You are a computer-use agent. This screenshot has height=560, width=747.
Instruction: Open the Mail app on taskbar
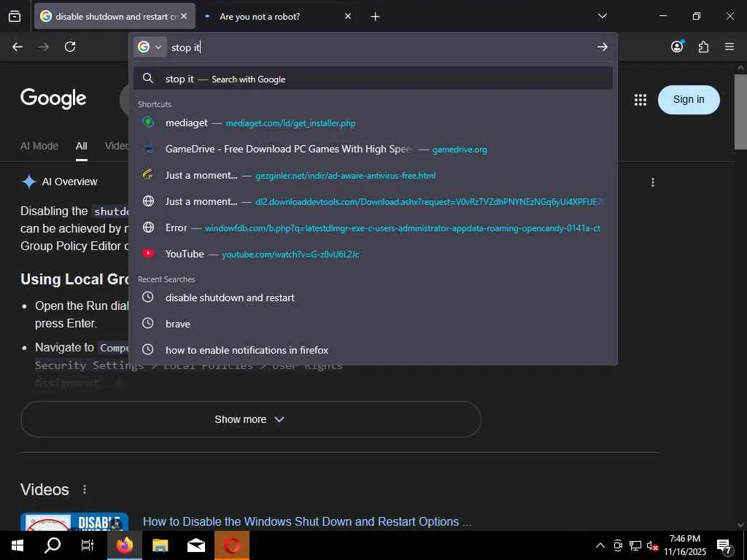pos(196,545)
